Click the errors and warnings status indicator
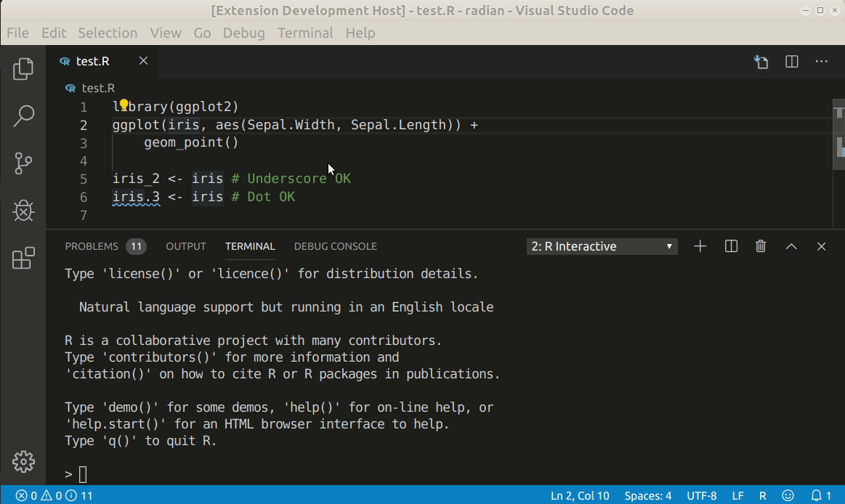Image resolution: width=845 pixels, height=504 pixels. coord(54,495)
